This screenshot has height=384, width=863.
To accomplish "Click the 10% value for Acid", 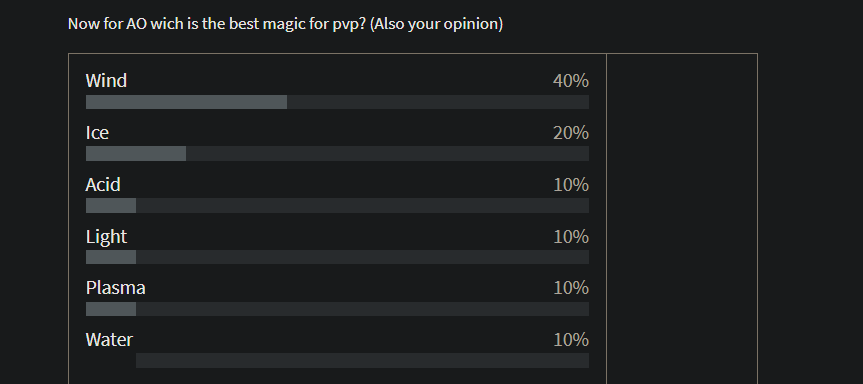I will pyautogui.click(x=571, y=184).
